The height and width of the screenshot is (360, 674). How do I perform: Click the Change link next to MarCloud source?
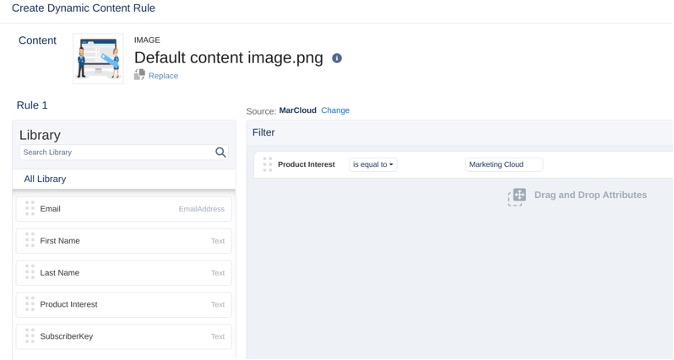335,110
